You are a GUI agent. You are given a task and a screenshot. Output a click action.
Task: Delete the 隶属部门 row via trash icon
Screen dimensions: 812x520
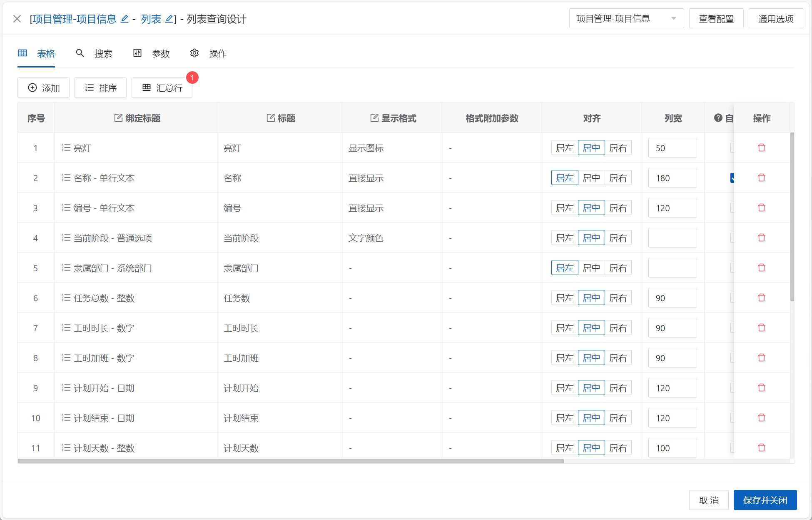click(762, 268)
